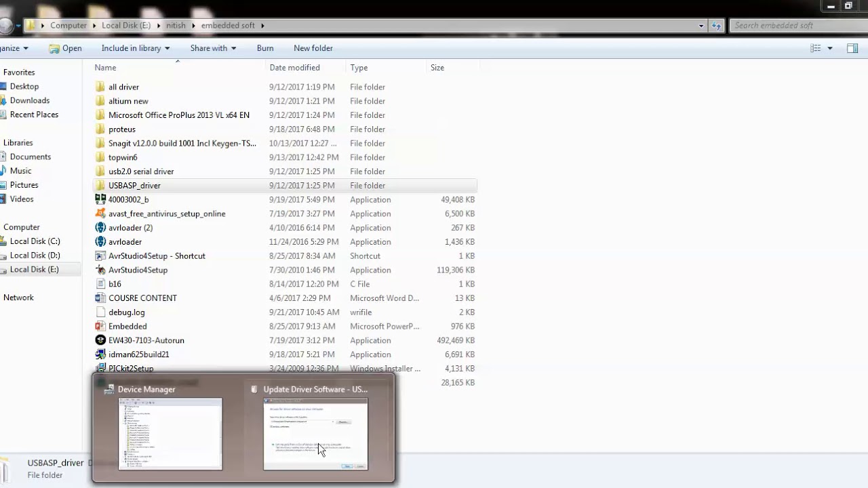
Task: Select the debug.log file icon
Action: [100, 312]
